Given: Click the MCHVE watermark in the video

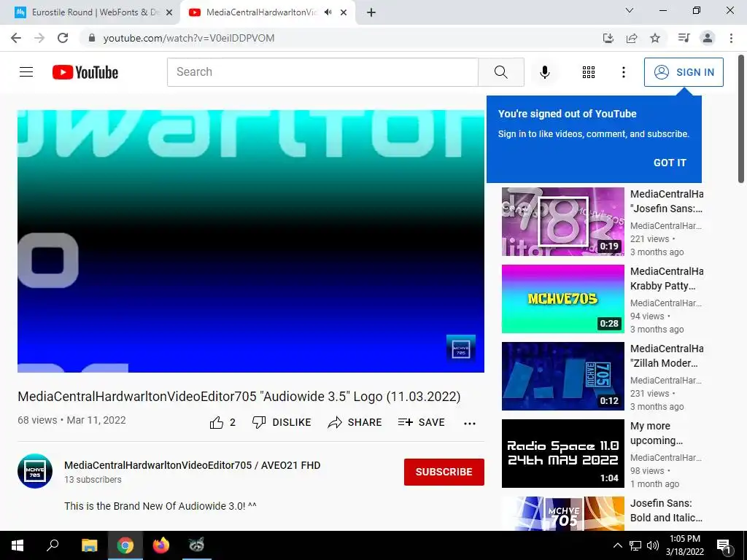Looking at the screenshot, I should click(461, 350).
